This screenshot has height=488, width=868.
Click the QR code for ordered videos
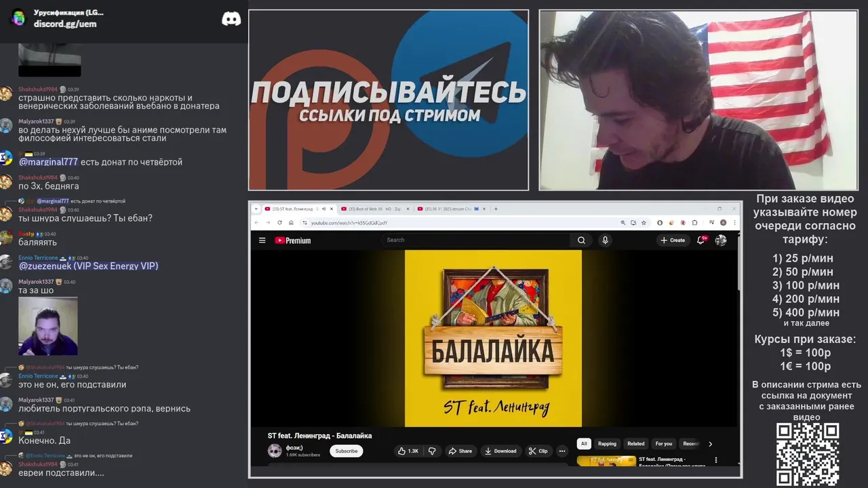(808, 454)
